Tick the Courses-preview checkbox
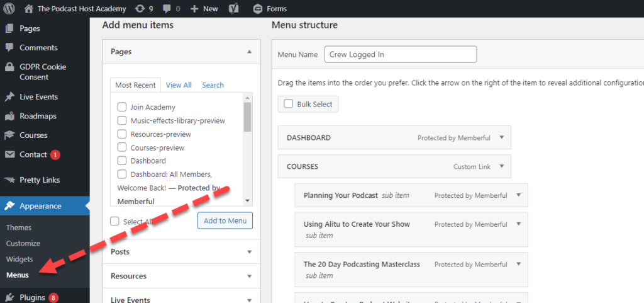The height and width of the screenshot is (303, 644). [x=122, y=148]
